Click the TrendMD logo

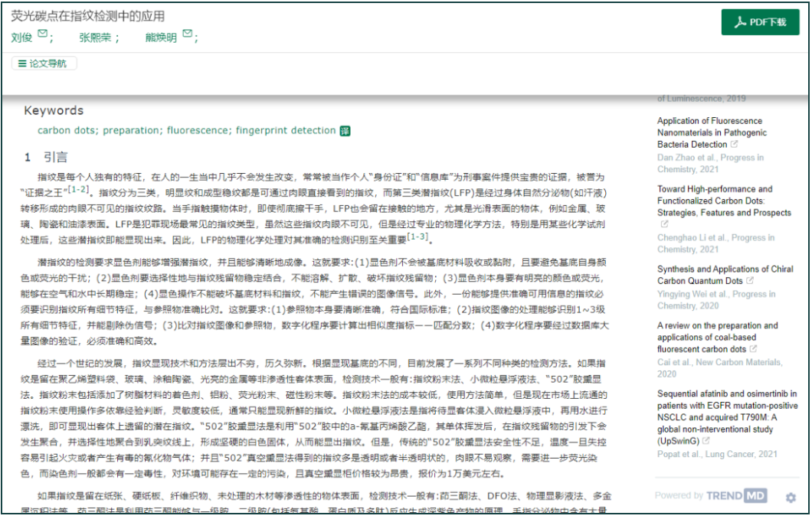point(735,496)
